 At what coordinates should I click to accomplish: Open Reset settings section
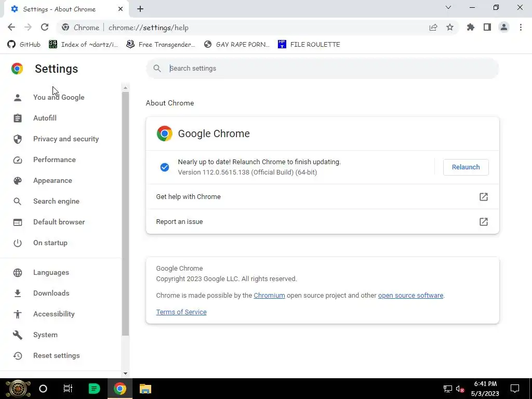point(56,355)
